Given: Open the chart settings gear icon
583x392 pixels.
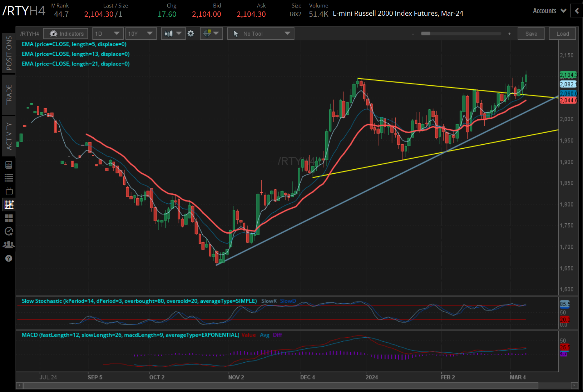Looking at the screenshot, I should coord(191,34).
